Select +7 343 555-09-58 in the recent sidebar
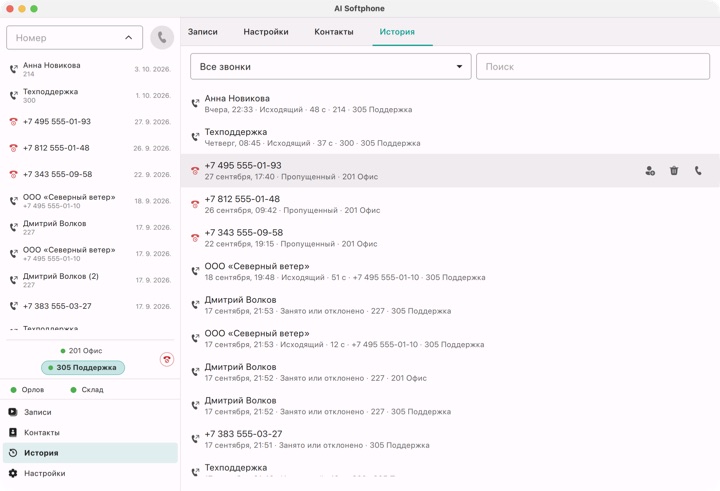This screenshot has height=491, width=720. (x=90, y=174)
